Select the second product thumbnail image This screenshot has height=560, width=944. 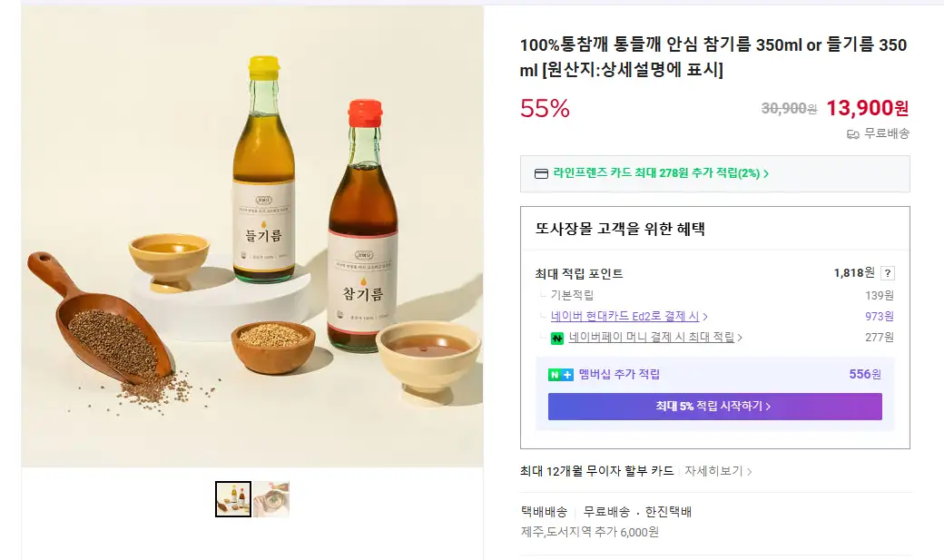pos(271,499)
